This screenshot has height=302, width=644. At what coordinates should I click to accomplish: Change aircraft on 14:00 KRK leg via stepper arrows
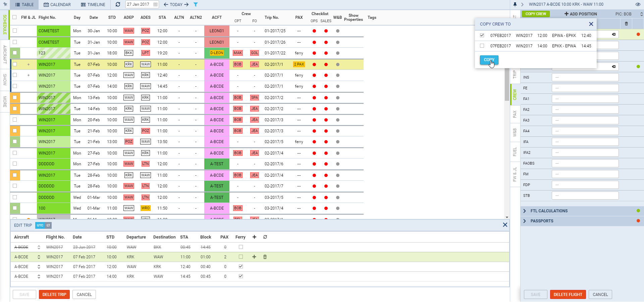point(39,276)
